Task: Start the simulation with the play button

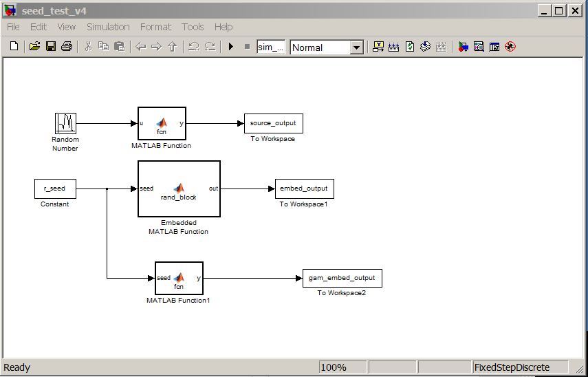Action: pos(231,47)
